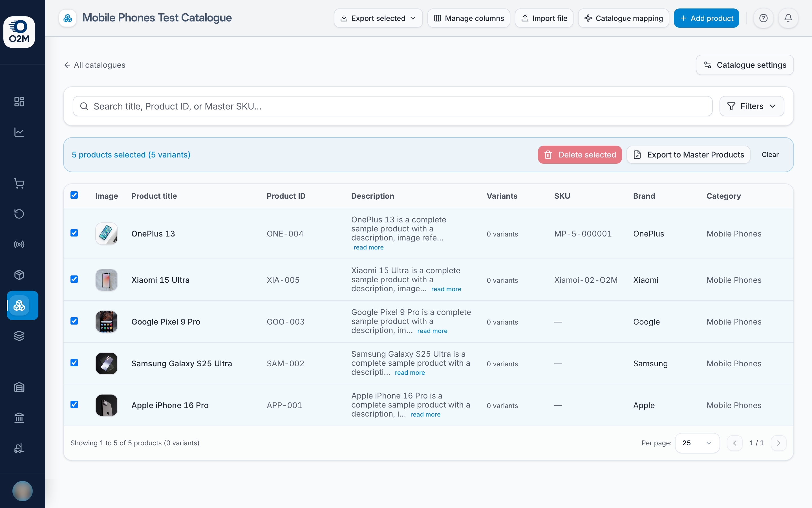Image resolution: width=812 pixels, height=508 pixels.
Task: Click Export to Master Products
Action: pyautogui.click(x=688, y=155)
